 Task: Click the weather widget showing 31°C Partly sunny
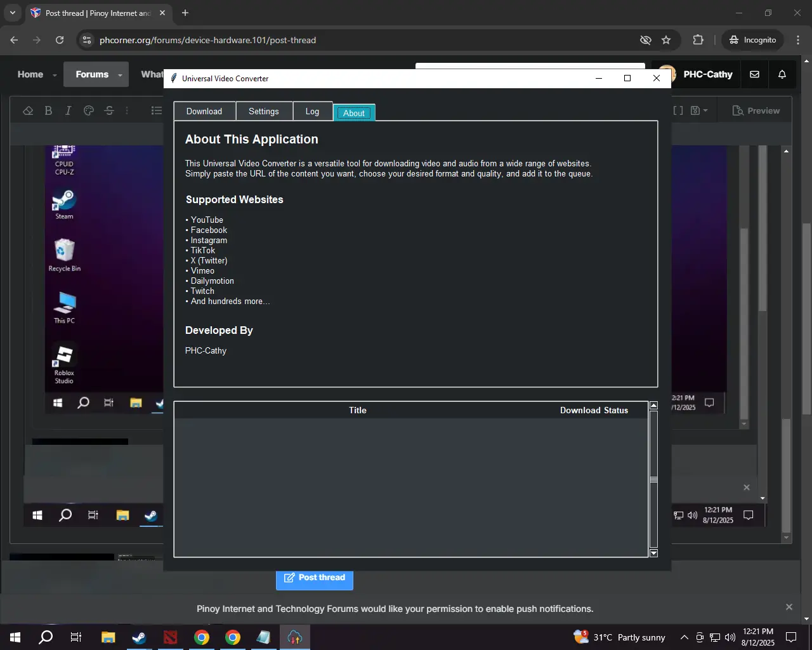[619, 637]
